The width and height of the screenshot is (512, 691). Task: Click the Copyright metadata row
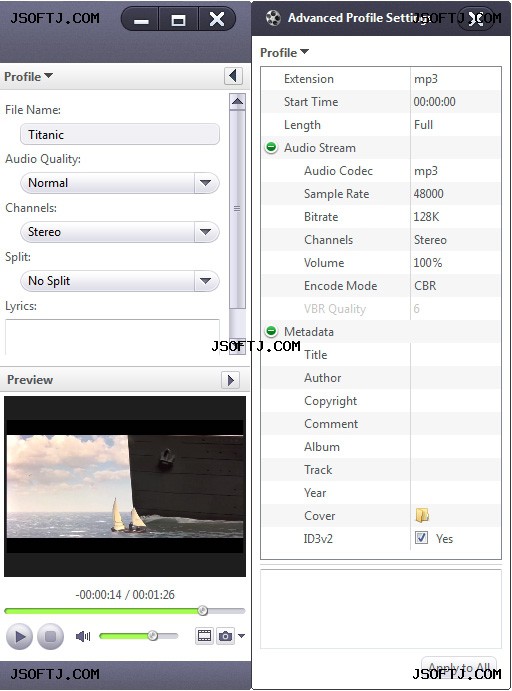click(x=381, y=401)
